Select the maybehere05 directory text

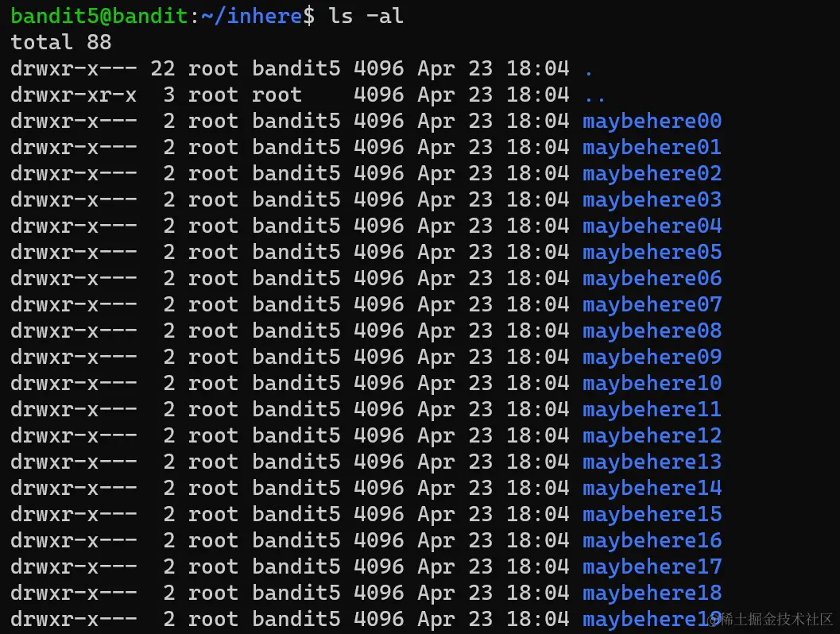tap(652, 252)
